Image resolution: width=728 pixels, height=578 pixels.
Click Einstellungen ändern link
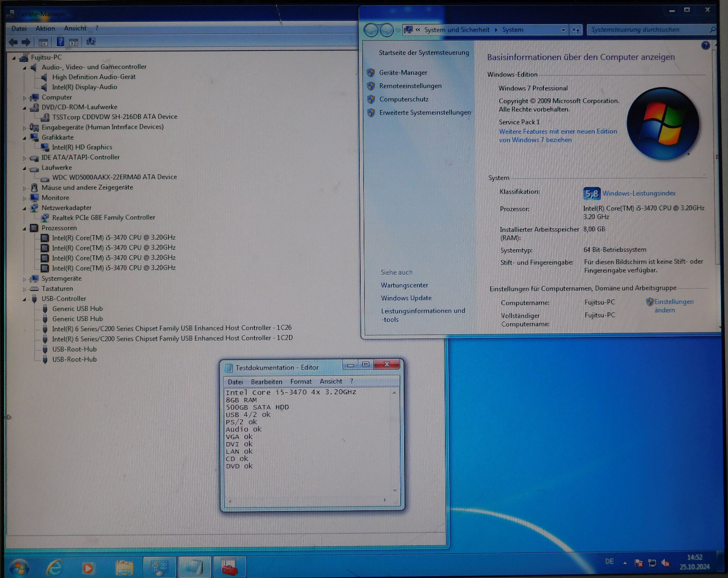[x=674, y=306]
